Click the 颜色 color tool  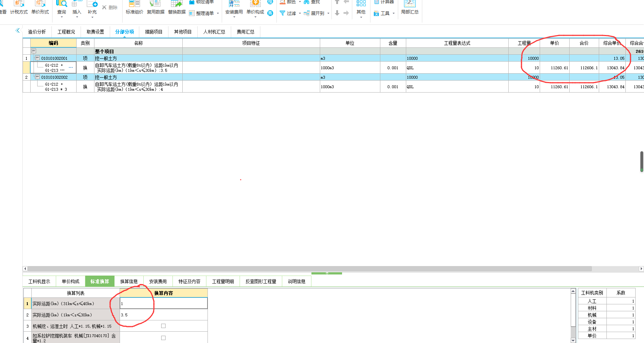click(288, 2)
